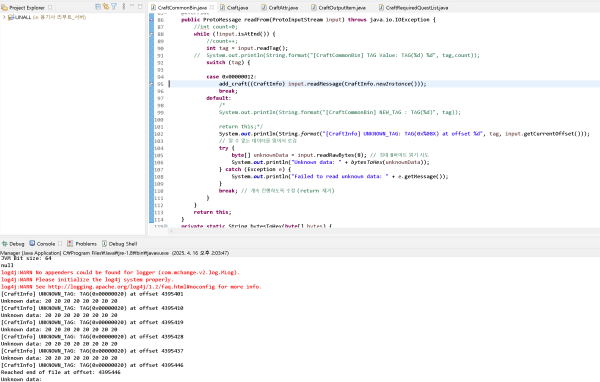
Task: Click the Debug Shell icon
Action: [x=104, y=243]
